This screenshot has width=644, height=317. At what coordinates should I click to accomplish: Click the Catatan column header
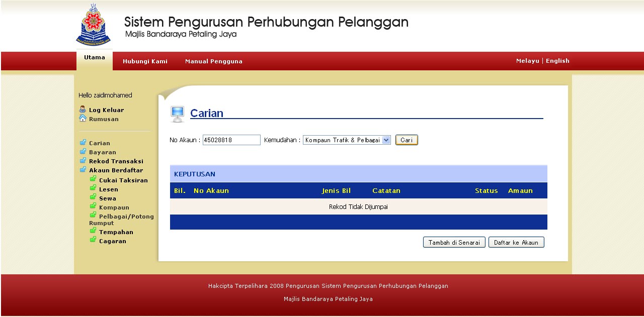point(386,191)
